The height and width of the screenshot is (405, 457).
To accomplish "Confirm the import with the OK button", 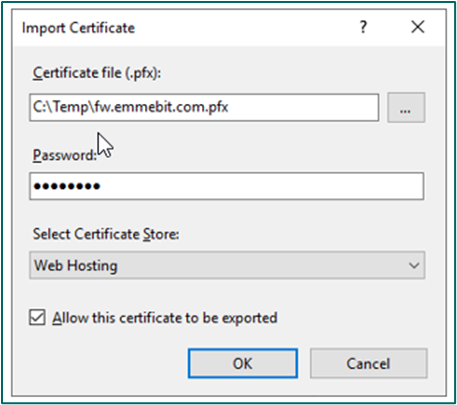I will (x=243, y=363).
